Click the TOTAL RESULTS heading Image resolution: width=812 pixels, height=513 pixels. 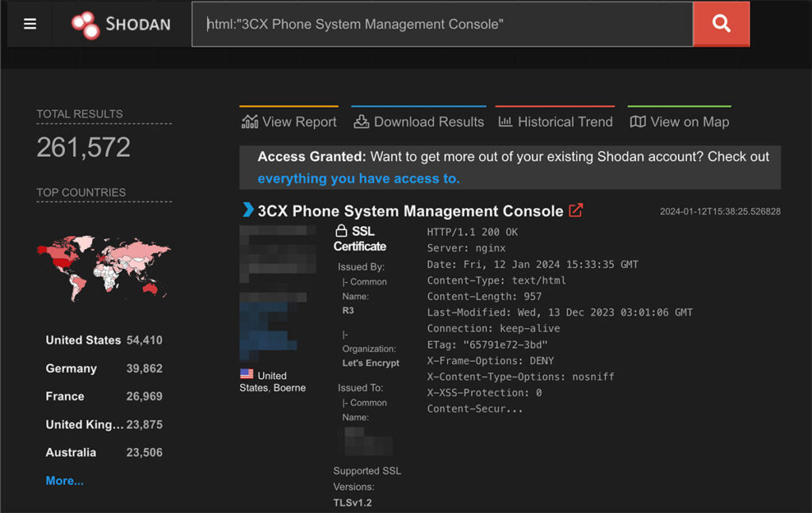point(79,114)
